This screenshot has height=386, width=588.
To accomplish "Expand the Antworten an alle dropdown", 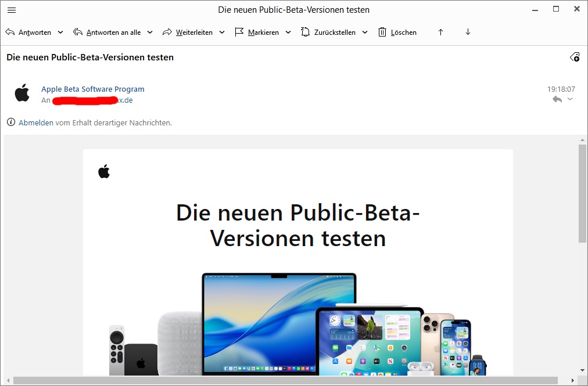I will (150, 33).
